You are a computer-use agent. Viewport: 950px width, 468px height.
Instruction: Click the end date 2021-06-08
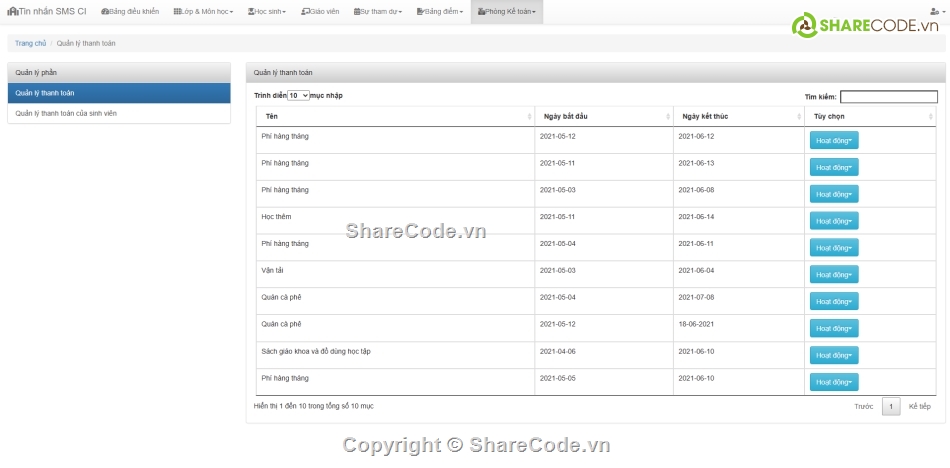(x=696, y=190)
